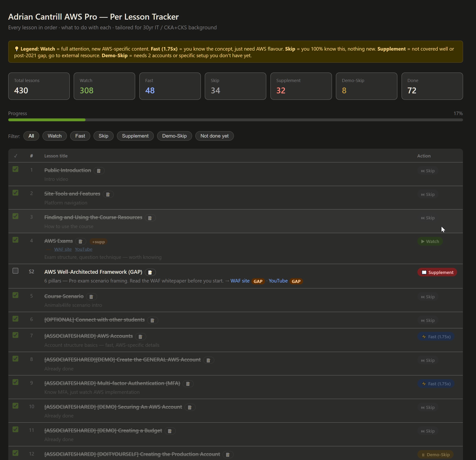Check the S2 Well-Architected Framework checkbox
This screenshot has height=460, width=476.
pyautogui.click(x=15, y=271)
